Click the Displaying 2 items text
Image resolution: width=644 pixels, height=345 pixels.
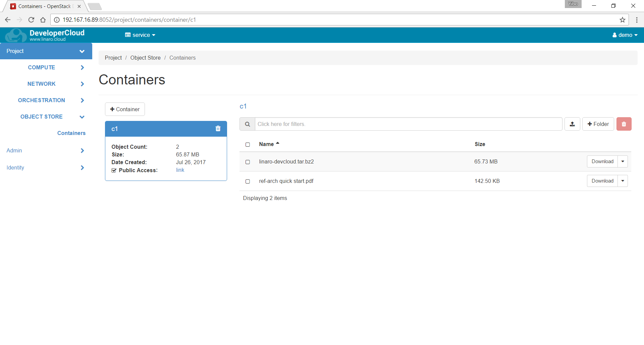265,198
